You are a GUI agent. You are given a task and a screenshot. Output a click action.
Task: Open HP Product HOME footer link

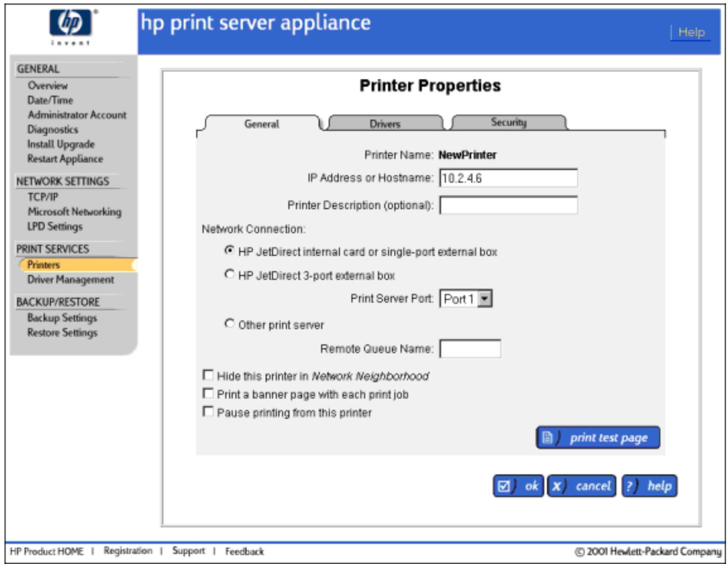[x=47, y=551]
